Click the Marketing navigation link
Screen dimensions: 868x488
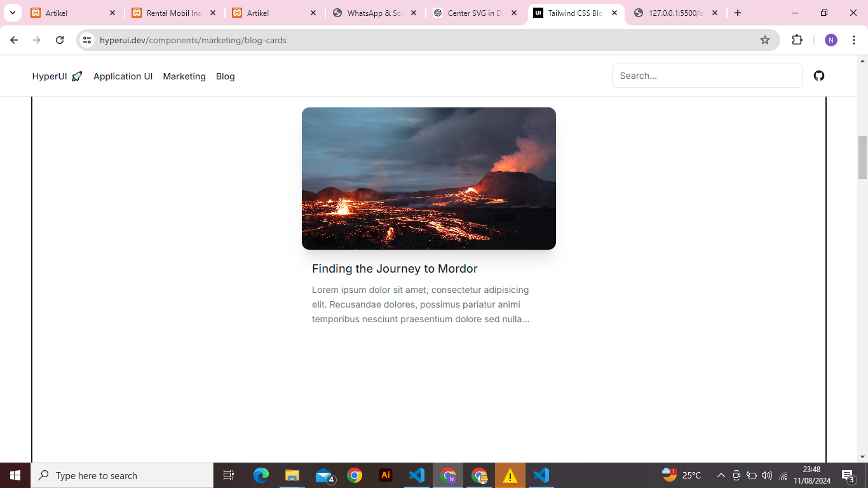(x=184, y=76)
